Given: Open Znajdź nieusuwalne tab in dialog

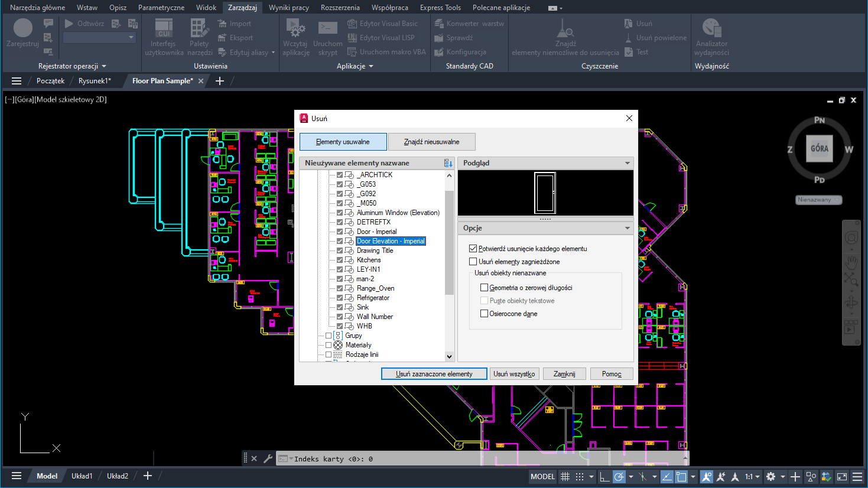Looking at the screenshot, I should [x=431, y=142].
